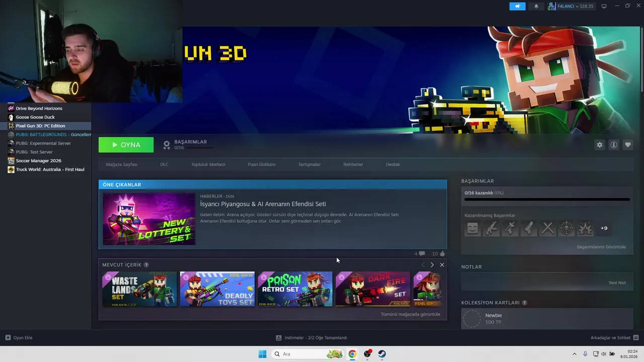Click the green OYNA play button
Screen dimensions: 644x362
coord(126,145)
